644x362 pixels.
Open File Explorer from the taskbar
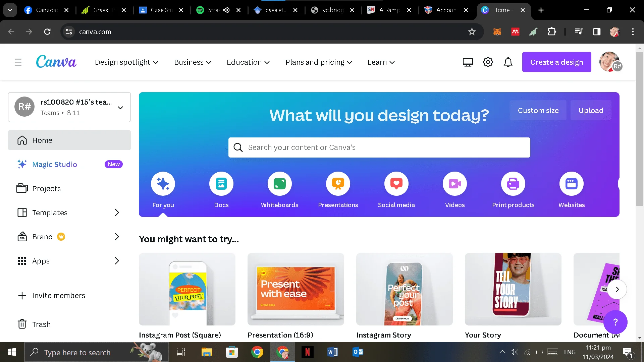[x=207, y=352]
